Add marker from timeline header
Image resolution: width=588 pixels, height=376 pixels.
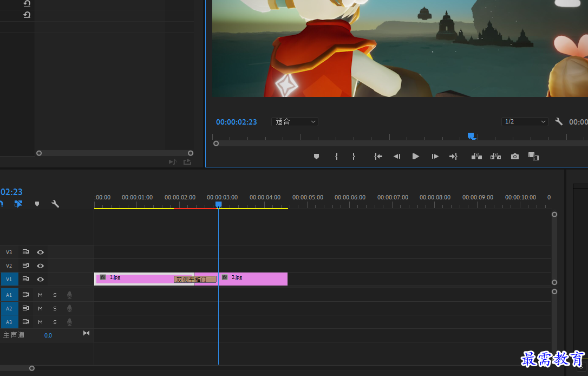coord(37,204)
